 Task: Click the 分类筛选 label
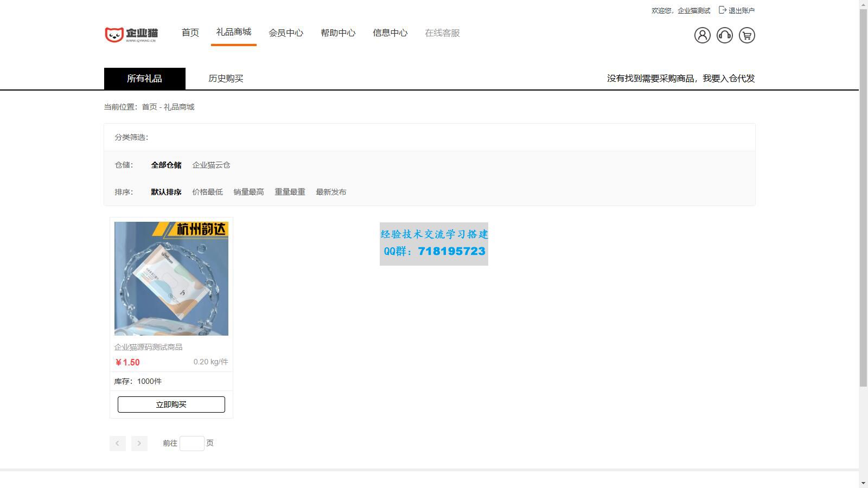131,137
